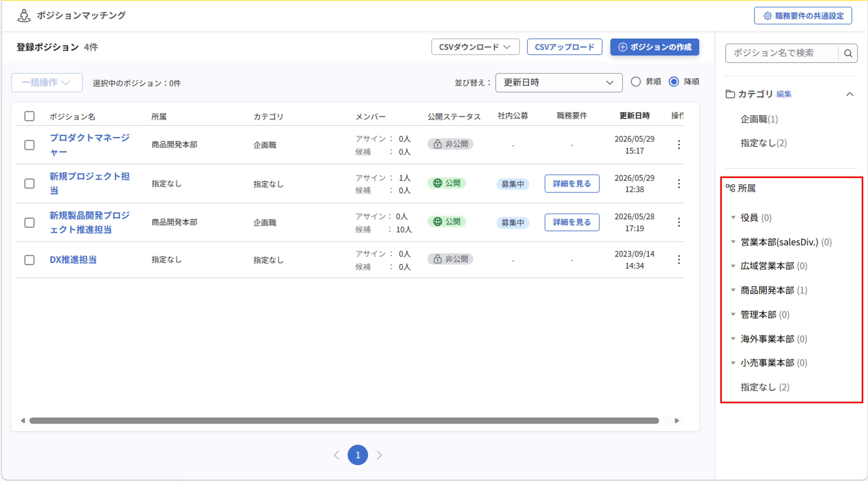This screenshot has height=481, width=868.
Task: Open kebab menu for 新規プロジェクト担当 row
Action: click(679, 184)
